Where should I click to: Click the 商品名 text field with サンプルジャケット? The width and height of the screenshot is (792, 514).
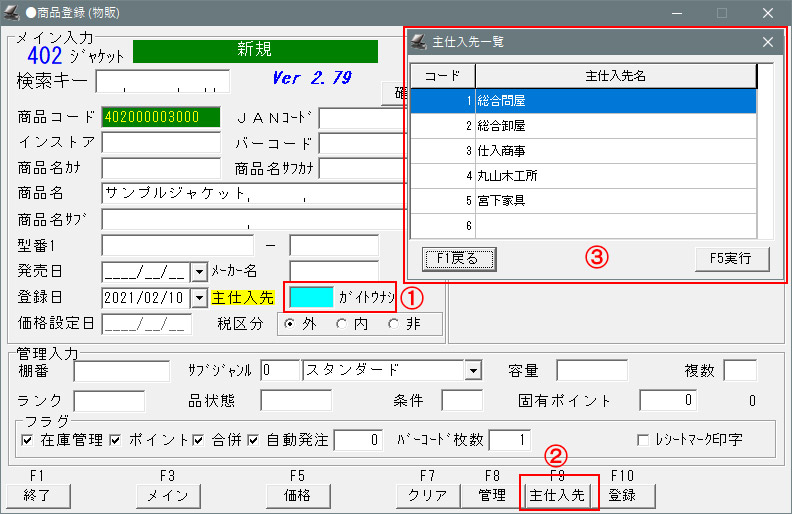point(250,193)
